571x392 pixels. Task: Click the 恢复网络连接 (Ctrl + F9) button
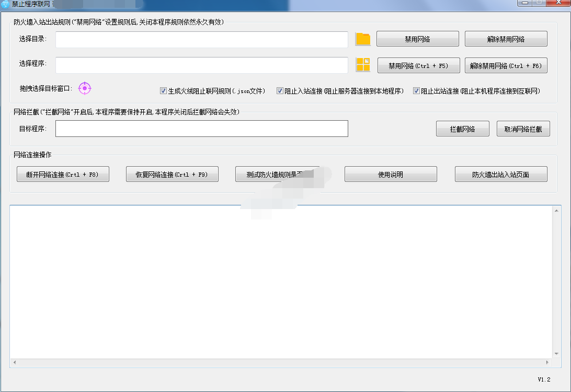(172, 174)
